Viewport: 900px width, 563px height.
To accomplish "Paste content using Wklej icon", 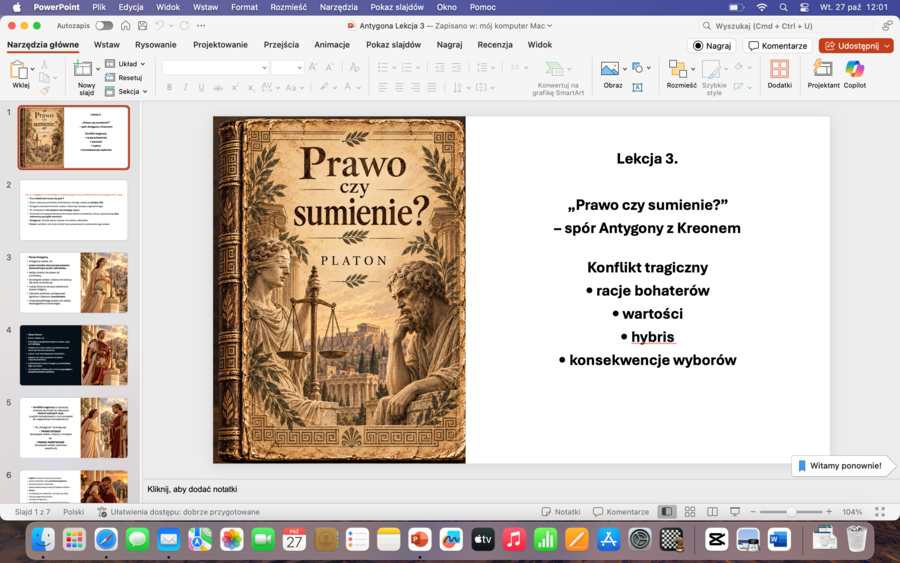I will [x=20, y=75].
